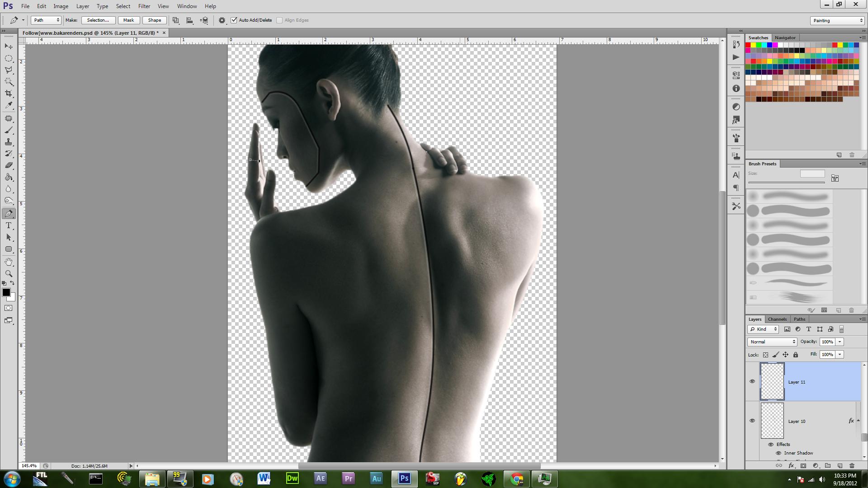Select the Eyedropper tool
This screenshot has width=868, height=488.
(9, 105)
